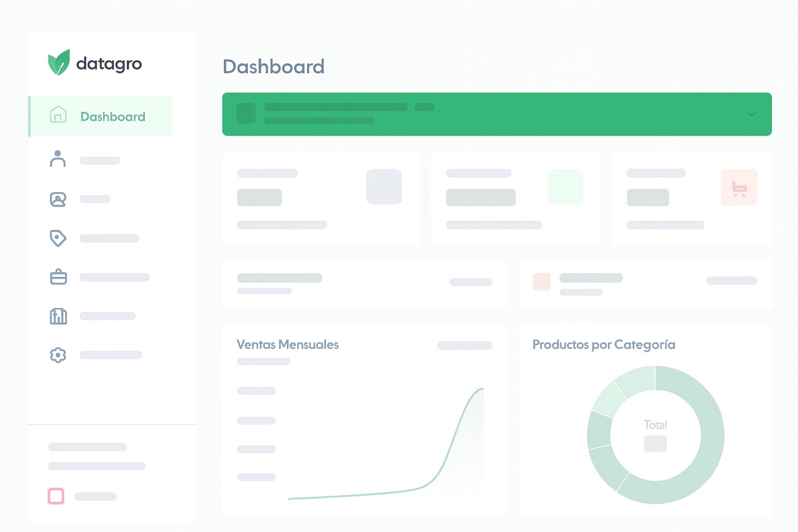Select the user avatar icon in sidebar
This screenshot has width=798, height=532.
(58, 198)
